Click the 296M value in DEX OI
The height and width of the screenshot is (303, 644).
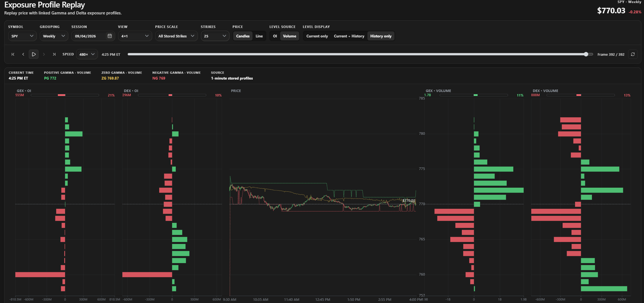(127, 95)
